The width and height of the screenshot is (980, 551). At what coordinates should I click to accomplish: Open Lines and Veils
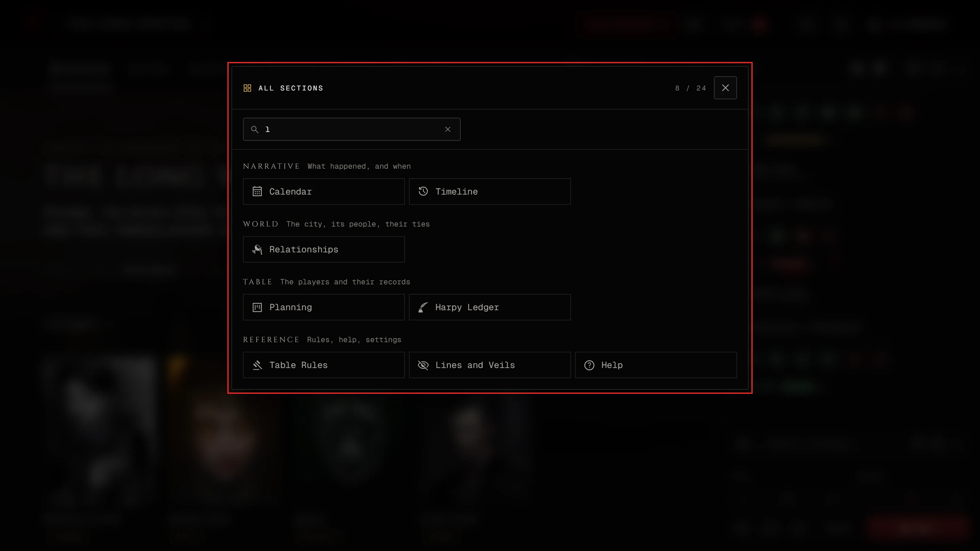click(x=490, y=365)
